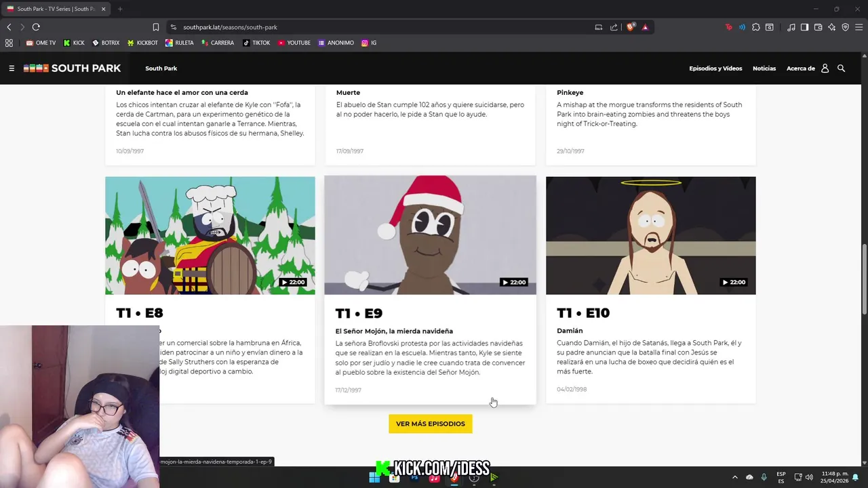Open Un elefante hace el amor con una cerda

tap(182, 93)
